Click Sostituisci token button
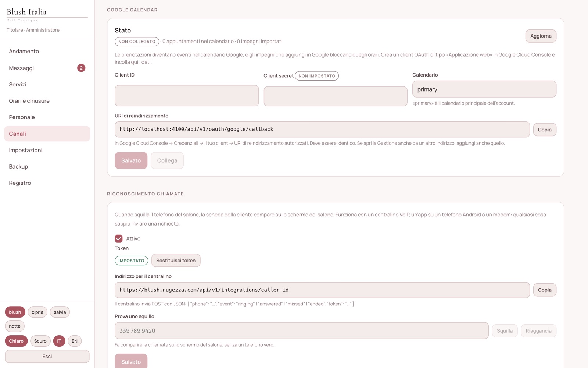The width and height of the screenshot is (588, 368). point(176,261)
